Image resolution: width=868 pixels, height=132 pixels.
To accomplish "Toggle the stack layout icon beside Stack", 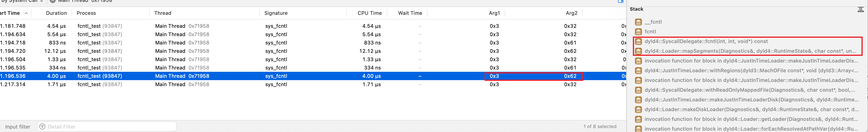I will (x=860, y=9).
